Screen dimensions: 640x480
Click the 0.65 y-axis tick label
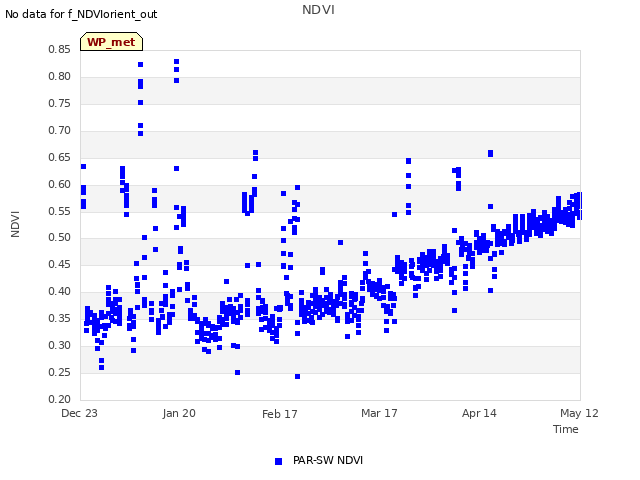tap(59, 158)
